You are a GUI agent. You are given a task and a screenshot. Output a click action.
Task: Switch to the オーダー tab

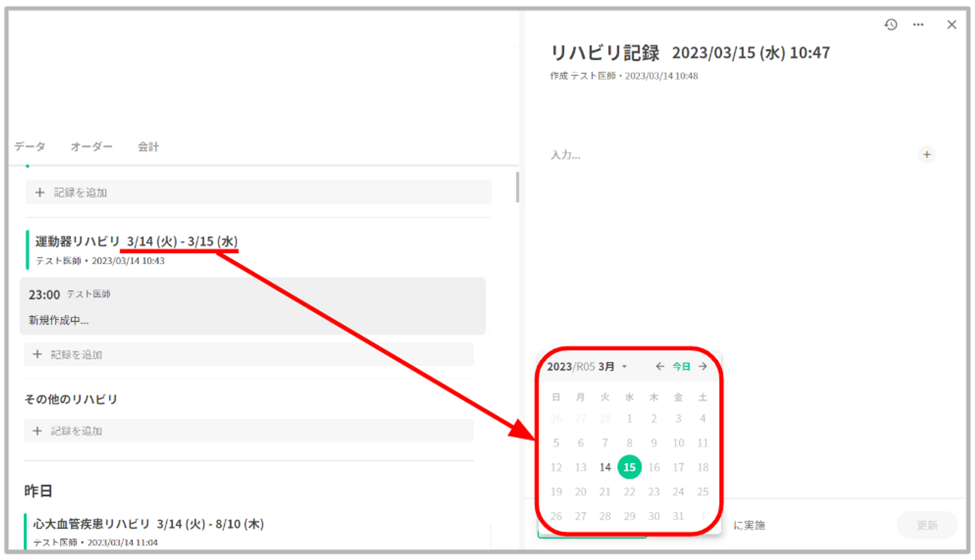pos(91,146)
